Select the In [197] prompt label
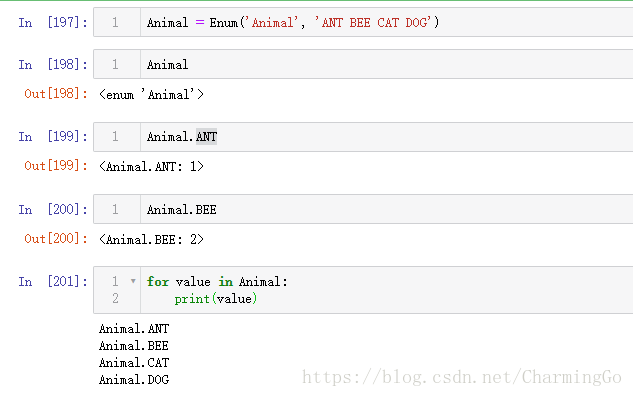Image resolution: width=633 pixels, height=397 pixels. [x=53, y=22]
